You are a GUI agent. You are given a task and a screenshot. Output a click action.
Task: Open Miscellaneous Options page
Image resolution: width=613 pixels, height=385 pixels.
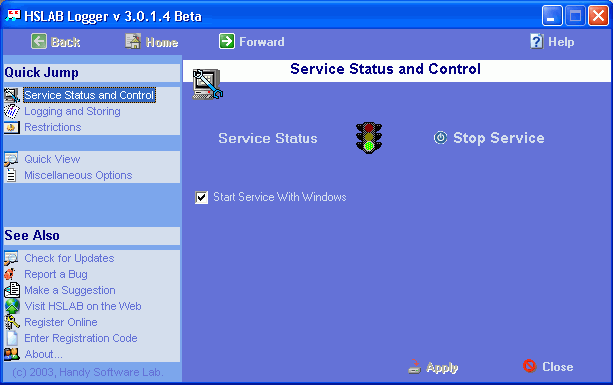point(78,175)
